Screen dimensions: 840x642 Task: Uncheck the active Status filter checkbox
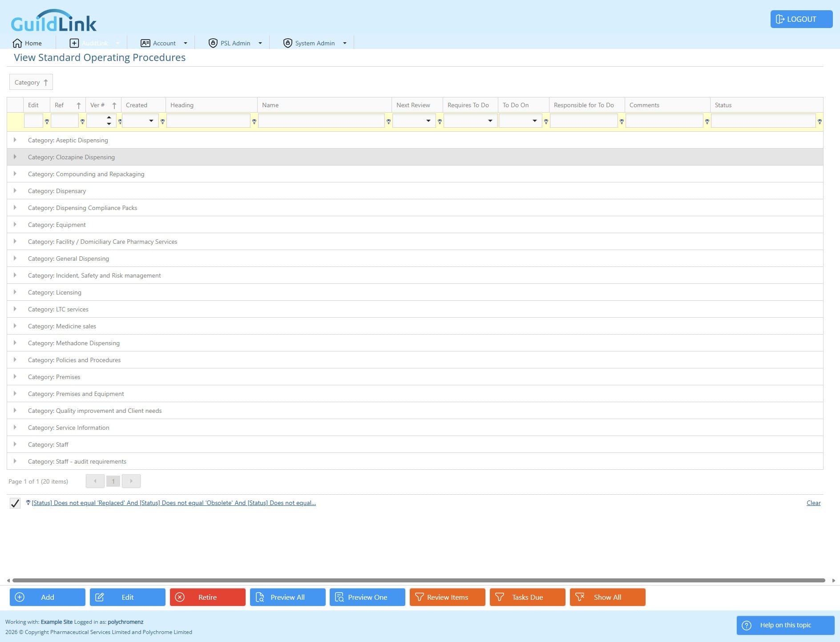click(15, 503)
